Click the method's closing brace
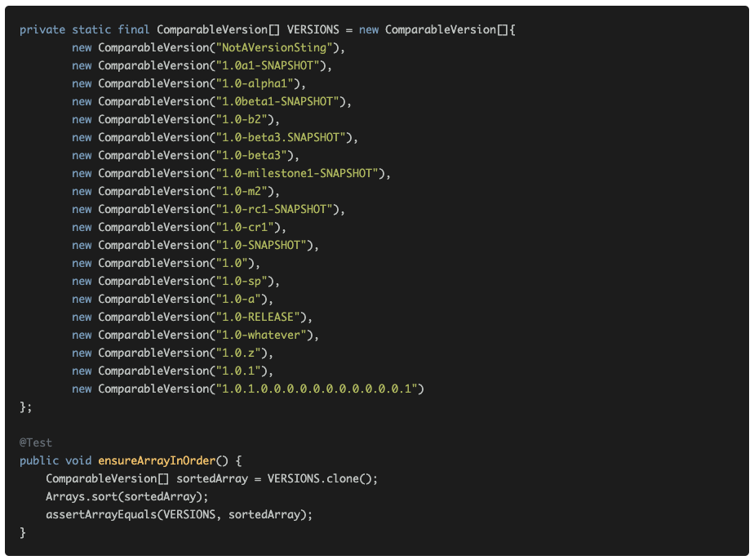Image resolution: width=754 pixels, height=560 pixels. pyautogui.click(x=22, y=532)
